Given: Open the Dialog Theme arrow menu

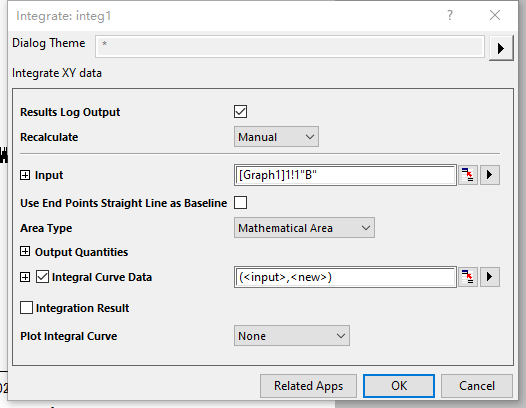Looking at the screenshot, I should [x=501, y=48].
